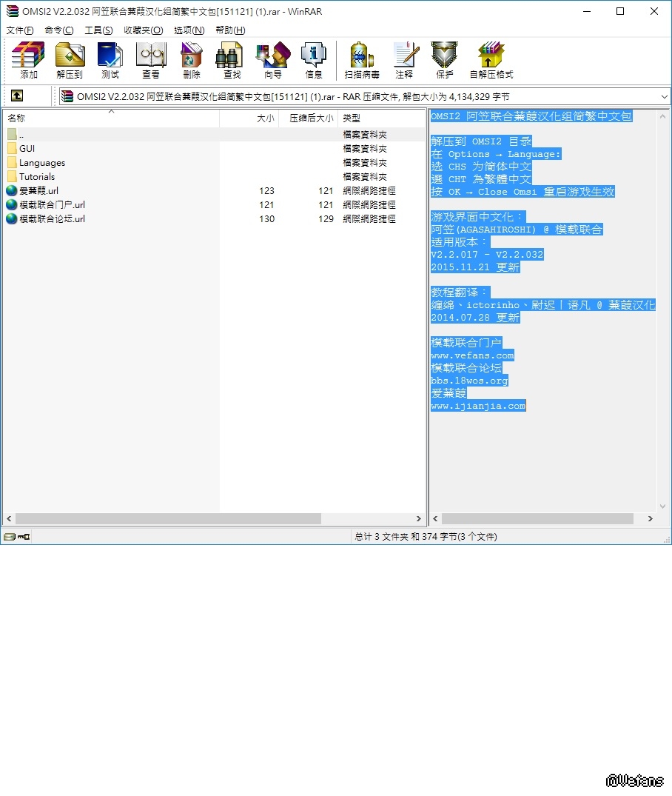Viewport: 672px width, 796px height.
Task: Select the parent folder '..' row
Action: click(x=214, y=135)
